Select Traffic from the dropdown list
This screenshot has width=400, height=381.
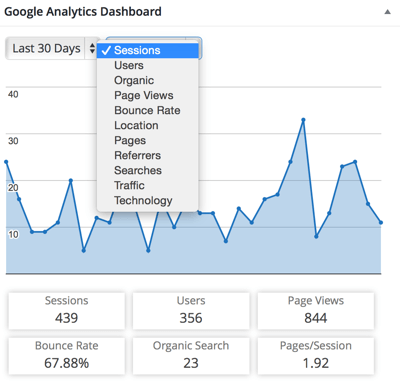point(148,185)
